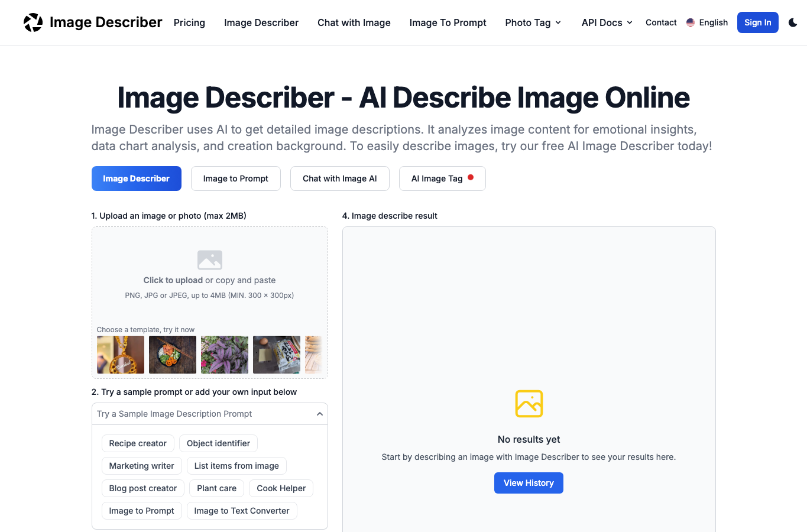Open the API Docs dropdown menu
Screen dimensions: 807x532
(x=607, y=22)
